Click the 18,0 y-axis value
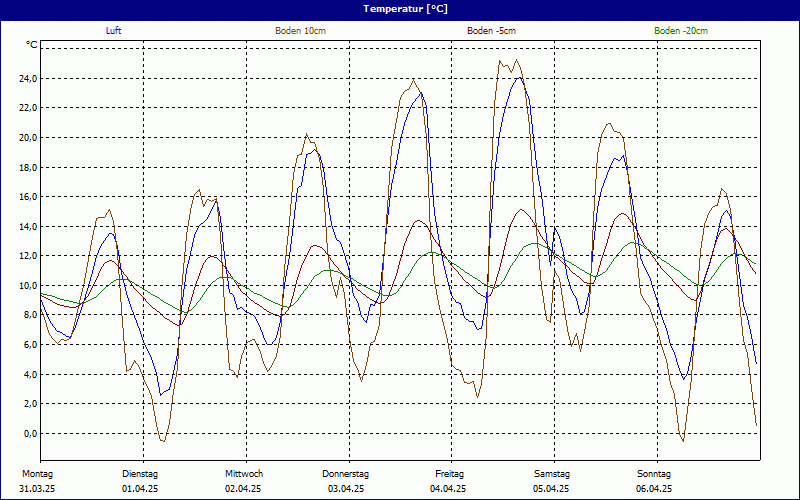The height and width of the screenshot is (500, 800). [x=29, y=167]
